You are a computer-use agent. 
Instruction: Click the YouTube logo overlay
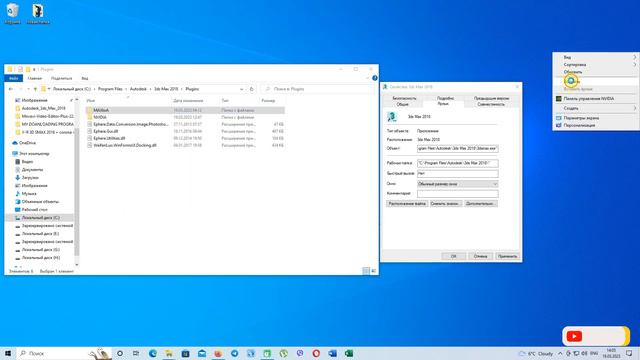point(574,336)
